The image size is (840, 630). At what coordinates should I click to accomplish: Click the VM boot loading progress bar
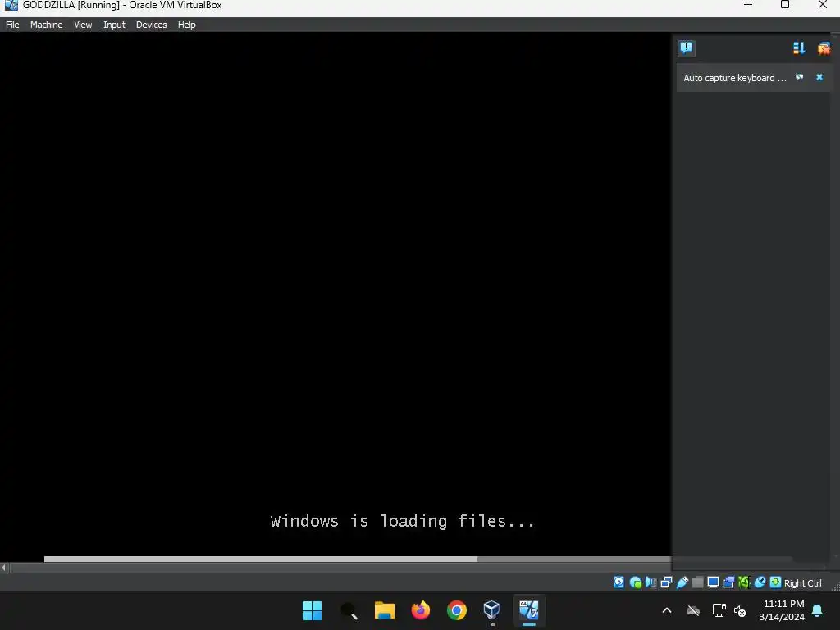358,559
